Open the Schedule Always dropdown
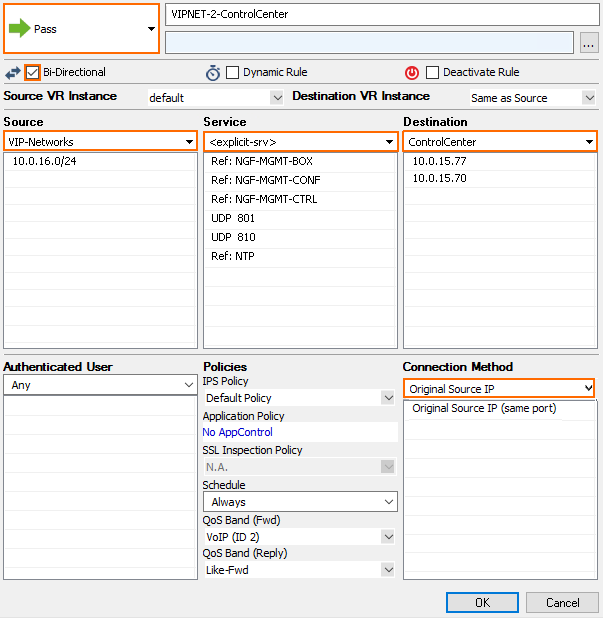This screenshot has width=603, height=618. pos(300,502)
